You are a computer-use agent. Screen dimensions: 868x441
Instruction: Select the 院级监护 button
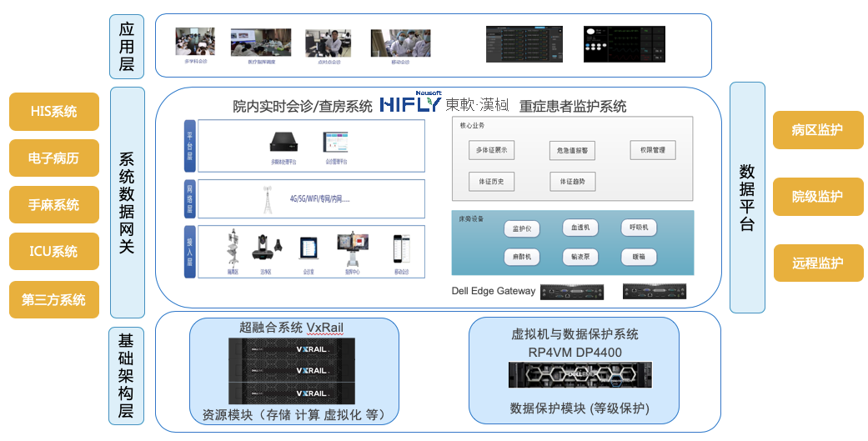[818, 197]
